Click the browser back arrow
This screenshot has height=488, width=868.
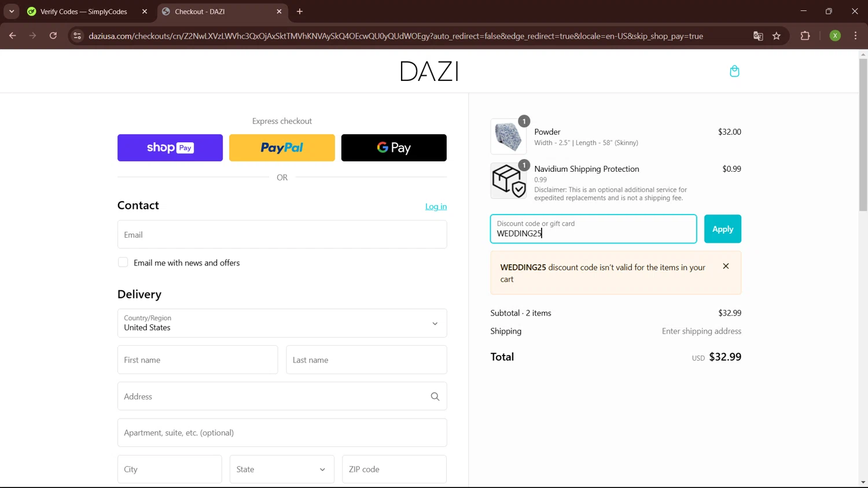[x=12, y=36]
